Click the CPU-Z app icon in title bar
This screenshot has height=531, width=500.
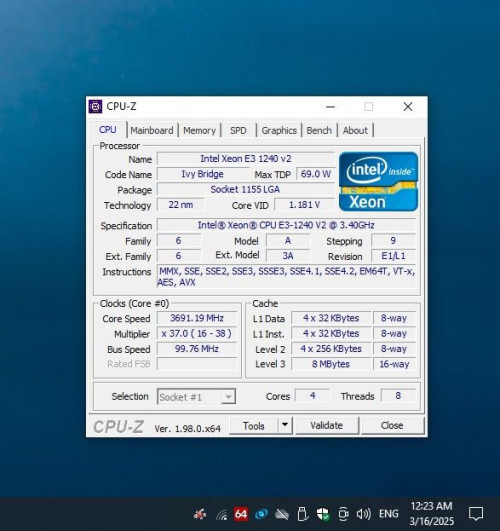click(x=95, y=106)
